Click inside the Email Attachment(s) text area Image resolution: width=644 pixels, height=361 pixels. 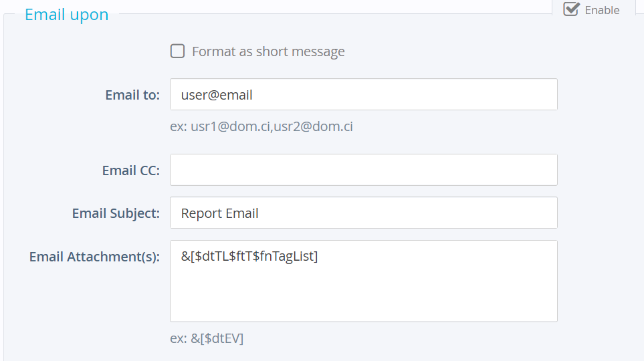(x=363, y=287)
